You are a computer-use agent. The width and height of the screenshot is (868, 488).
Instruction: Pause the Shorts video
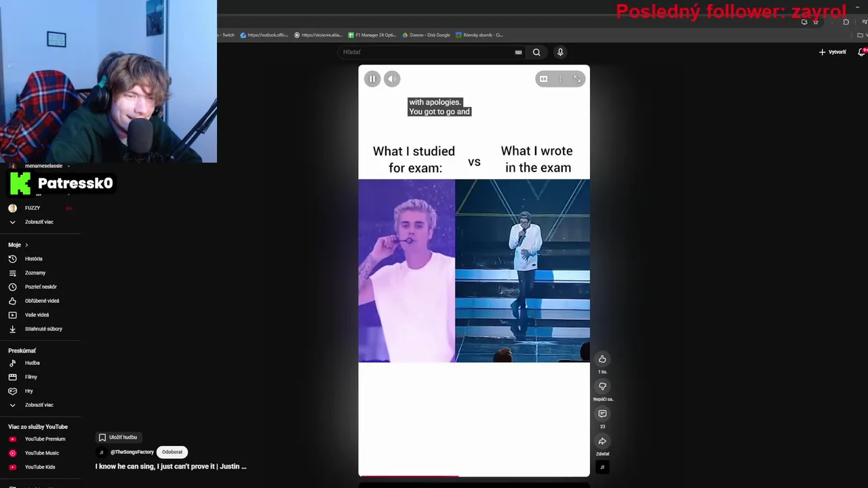tap(372, 79)
